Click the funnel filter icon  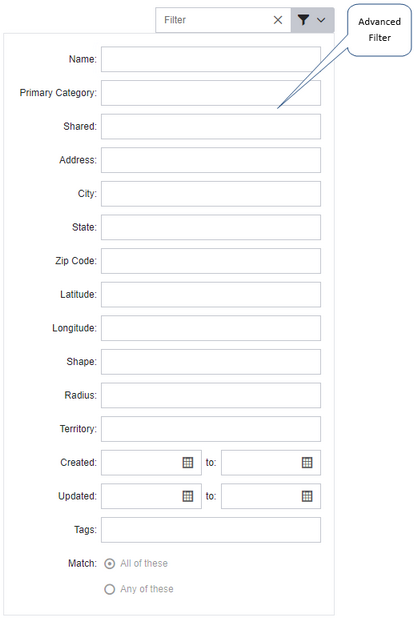[303, 20]
